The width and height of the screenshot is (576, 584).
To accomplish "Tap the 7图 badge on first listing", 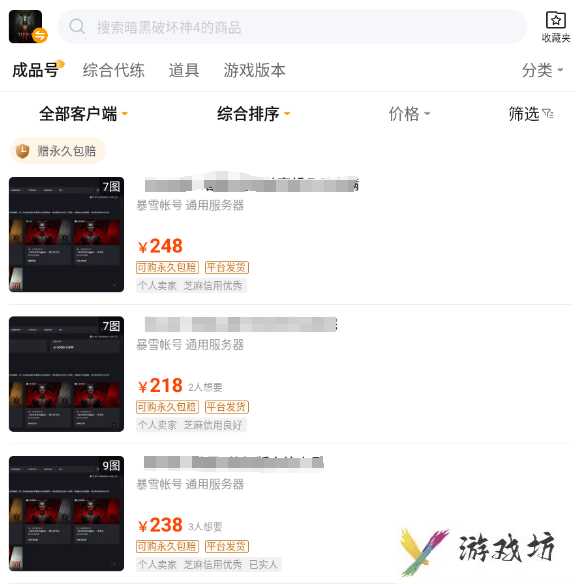I will tap(111, 186).
